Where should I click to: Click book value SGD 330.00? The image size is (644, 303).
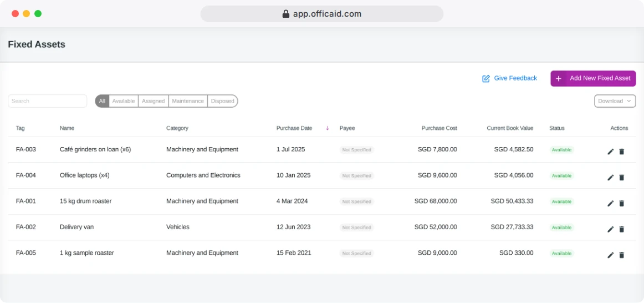click(x=517, y=253)
